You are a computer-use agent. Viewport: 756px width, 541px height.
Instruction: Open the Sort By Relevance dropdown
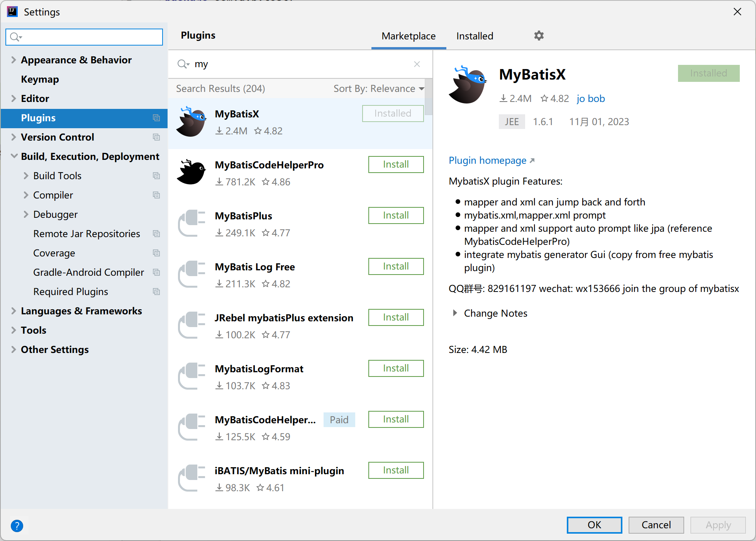[378, 89]
